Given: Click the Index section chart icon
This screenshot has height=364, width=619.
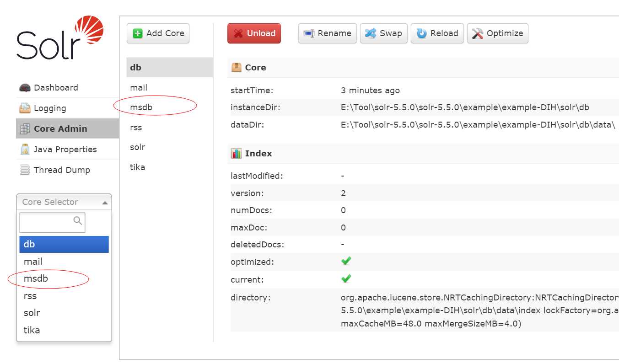Looking at the screenshot, I should [x=236, y=153].
